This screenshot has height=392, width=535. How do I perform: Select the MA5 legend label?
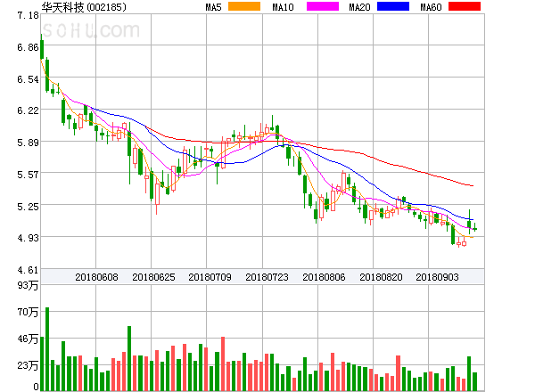(214, 7)
